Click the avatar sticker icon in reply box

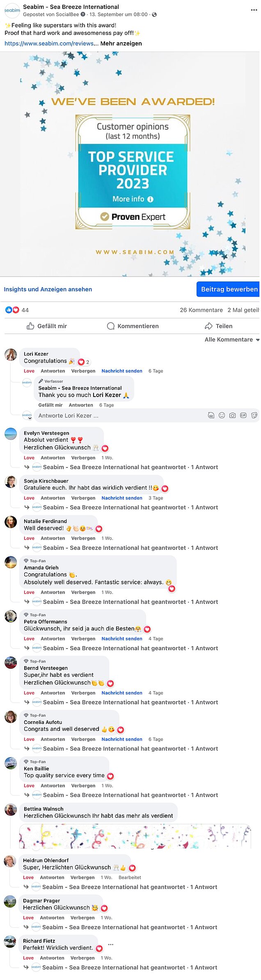211,415
